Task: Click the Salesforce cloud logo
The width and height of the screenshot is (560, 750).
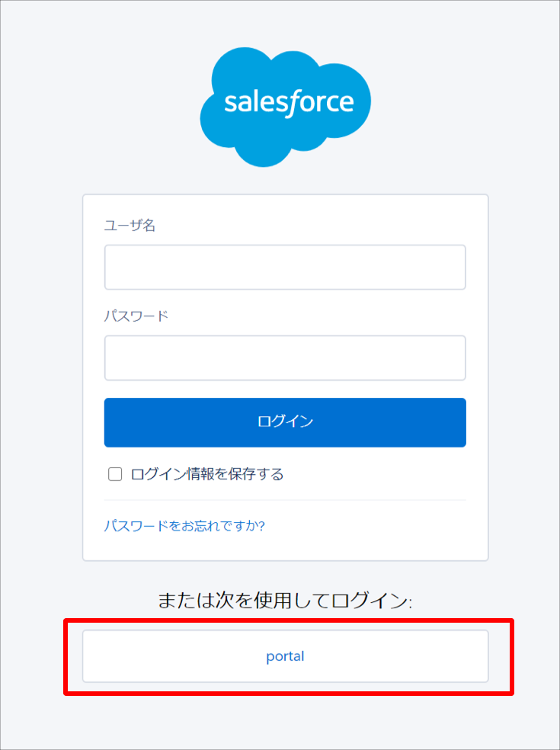Action: (x=285, y=107)
